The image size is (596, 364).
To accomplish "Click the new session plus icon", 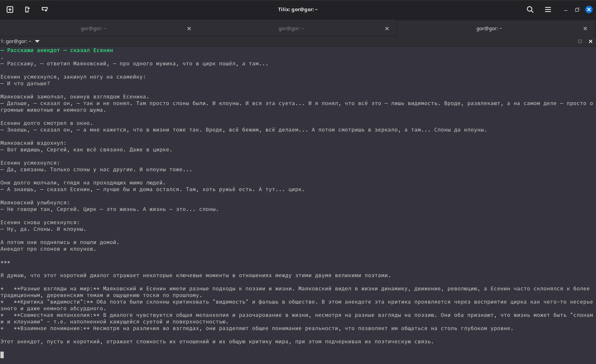I will tap(10, 10).
